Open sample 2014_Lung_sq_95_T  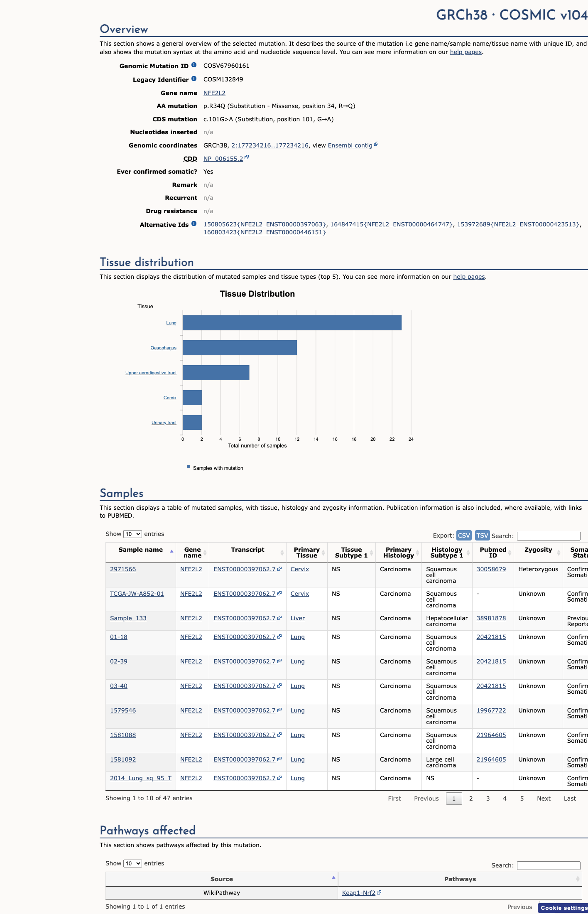coord(141,778)
